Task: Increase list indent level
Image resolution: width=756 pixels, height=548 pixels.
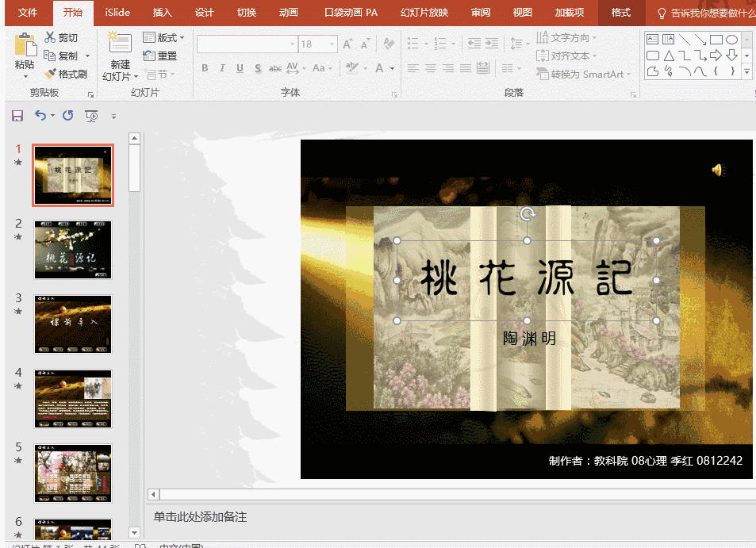Action: click(492, 44)
